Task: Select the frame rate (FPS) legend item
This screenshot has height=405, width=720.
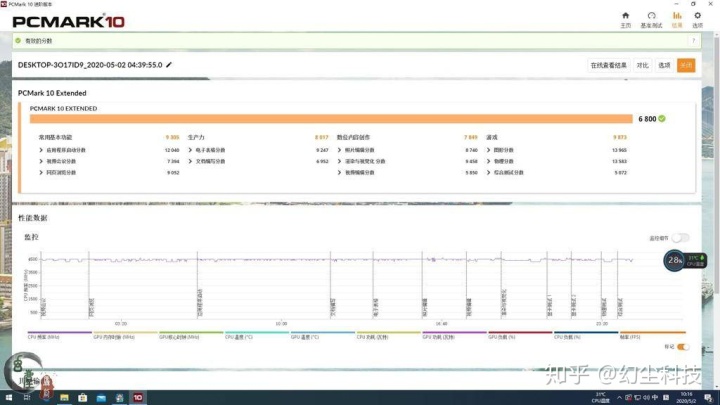Action: pos(652,335)
